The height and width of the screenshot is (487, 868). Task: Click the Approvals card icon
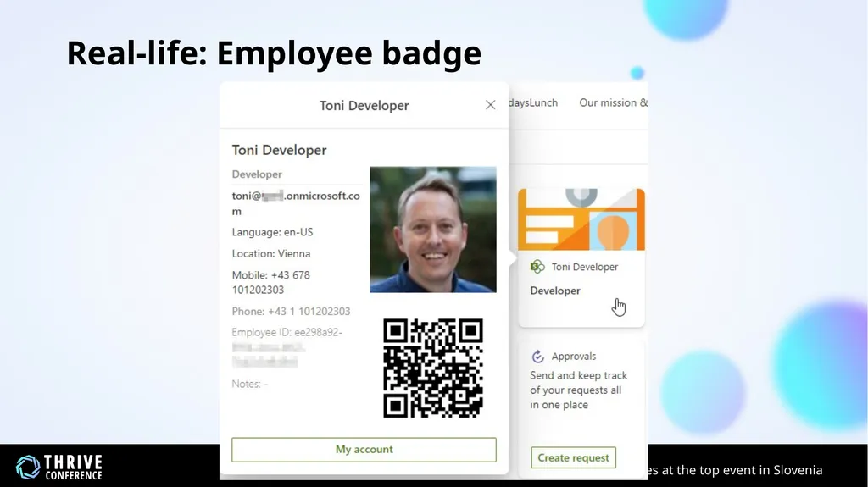[x=537, y=357]
